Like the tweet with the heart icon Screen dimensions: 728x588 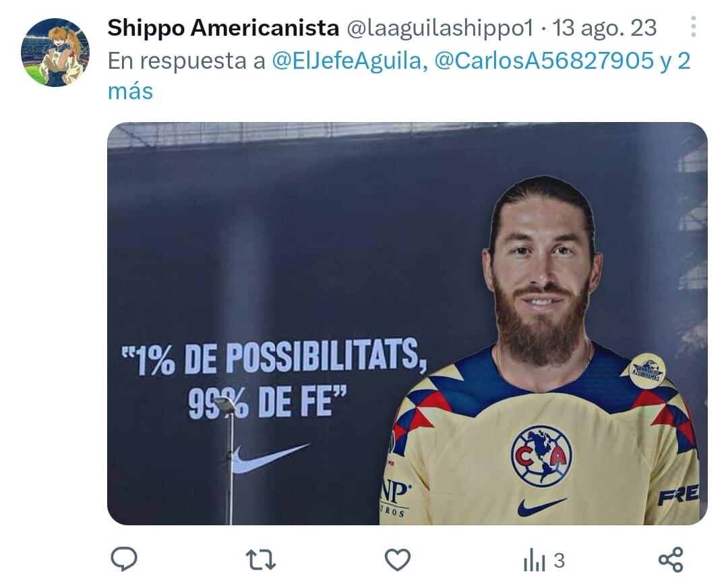398,560
